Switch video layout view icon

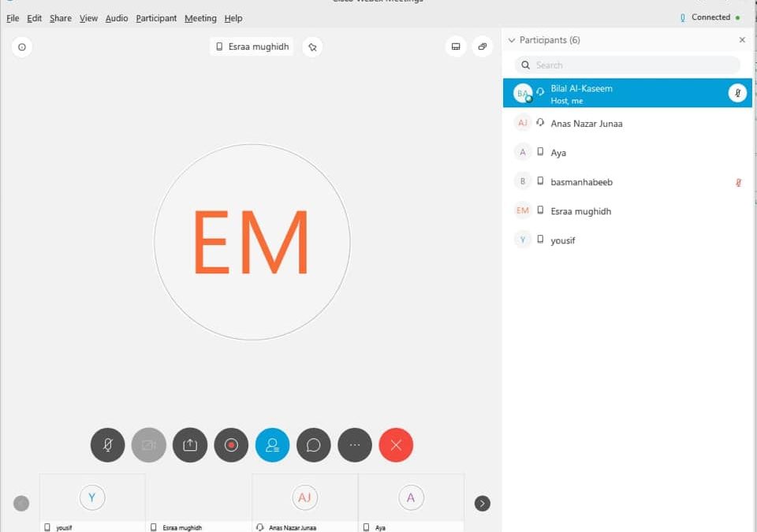tap(455, 47)
